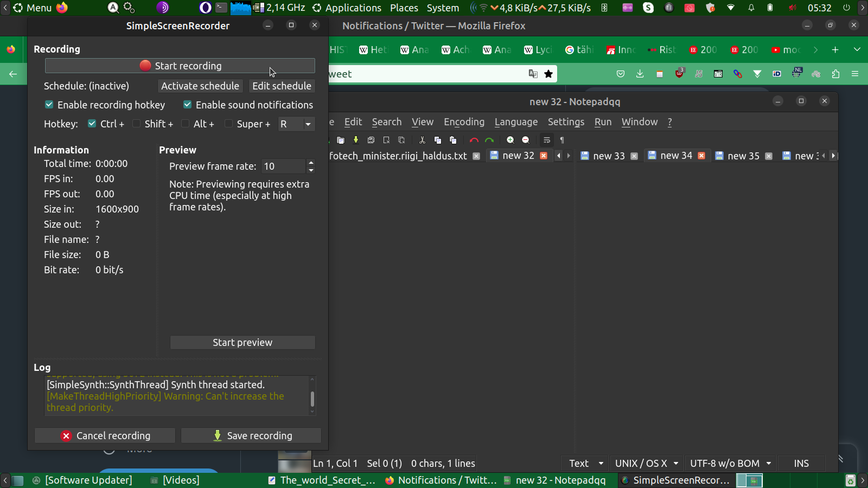The width and height of the screenshot is (868, 488).
Task: Click the Activate schedule button
Action: pos(200,86)
